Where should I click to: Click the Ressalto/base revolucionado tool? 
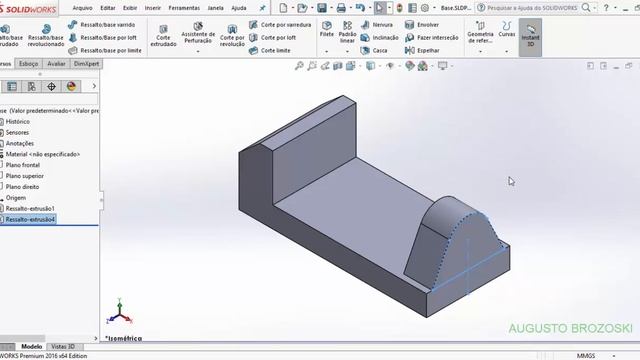coord(46,35)
